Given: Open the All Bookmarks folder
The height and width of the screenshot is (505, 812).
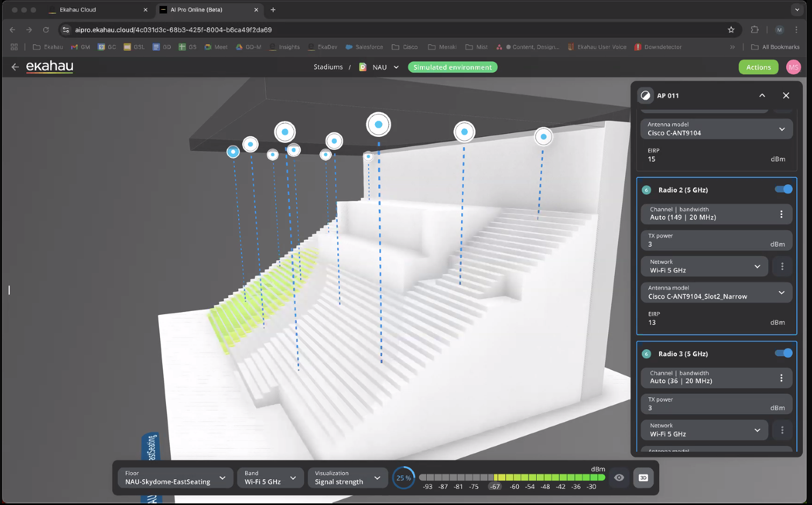Looking at the screenshot, I should point(775,47).
